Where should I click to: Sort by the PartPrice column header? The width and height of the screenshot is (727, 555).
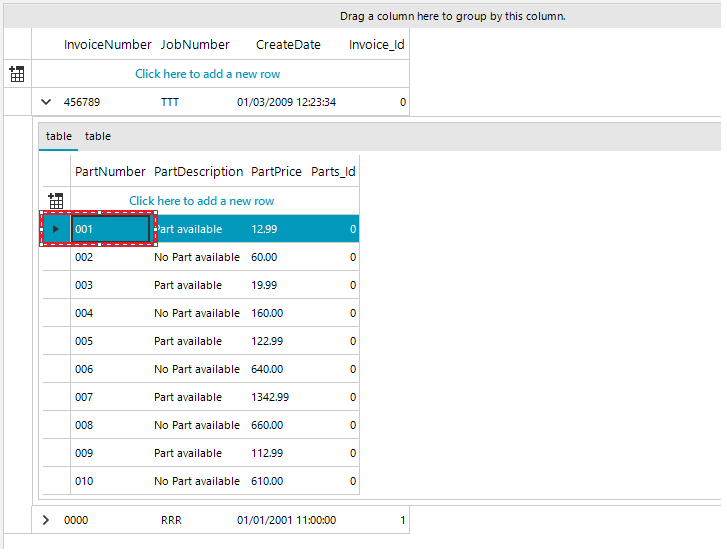276,172
